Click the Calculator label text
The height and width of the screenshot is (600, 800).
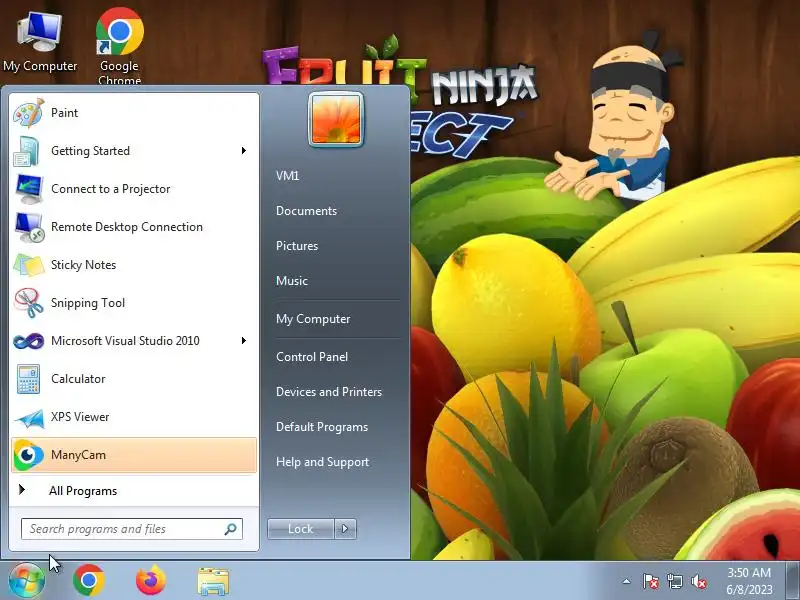(x=78, y=379)
